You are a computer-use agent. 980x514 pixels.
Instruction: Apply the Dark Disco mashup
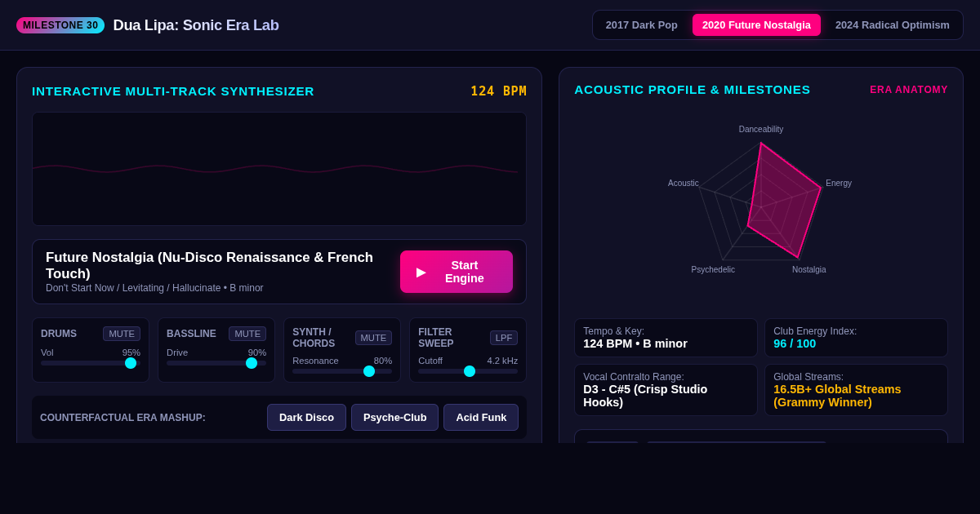point(306,417)
